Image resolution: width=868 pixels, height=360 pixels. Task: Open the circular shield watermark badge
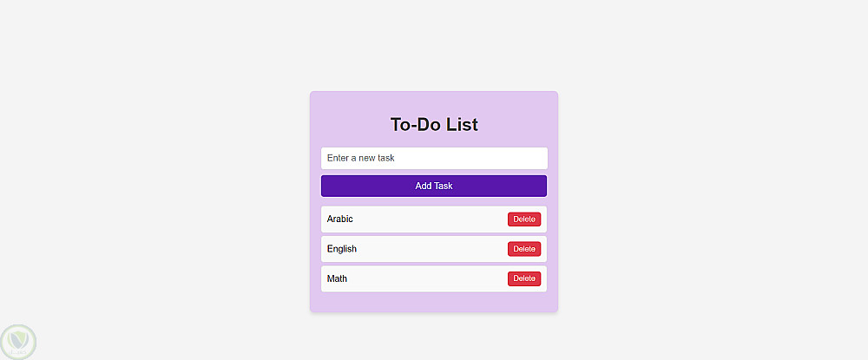pos(18,342)
